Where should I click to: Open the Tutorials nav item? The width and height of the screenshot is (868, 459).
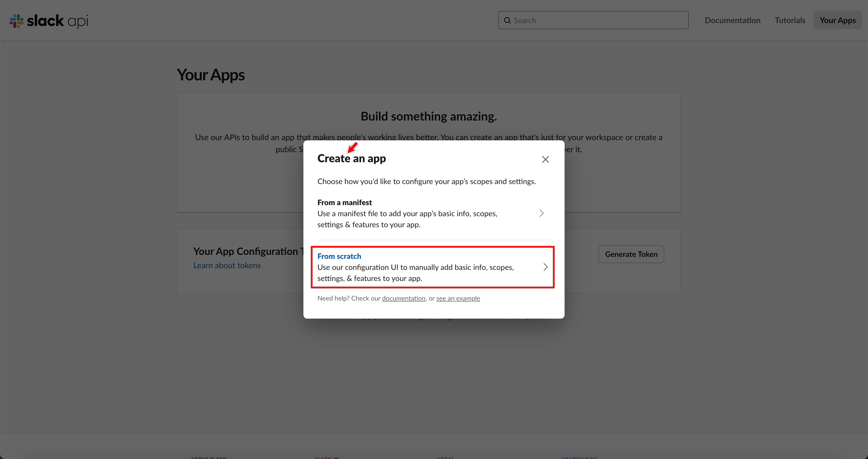tap(790, 20)
